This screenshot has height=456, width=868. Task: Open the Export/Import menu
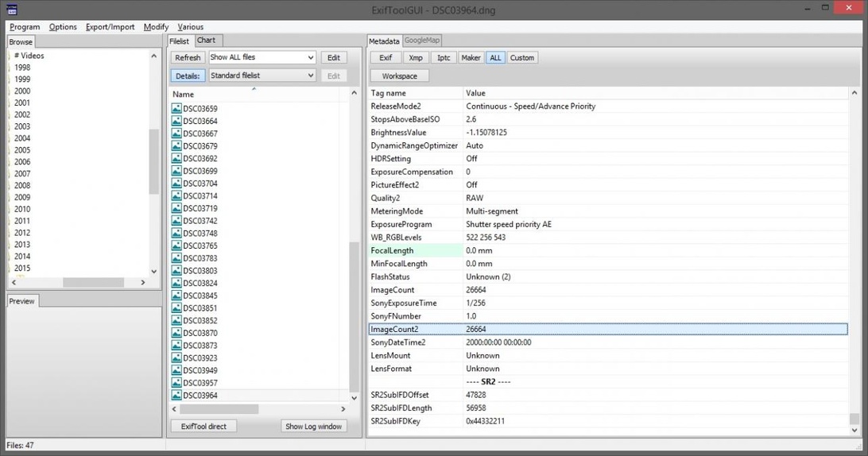tap(110, 27)
